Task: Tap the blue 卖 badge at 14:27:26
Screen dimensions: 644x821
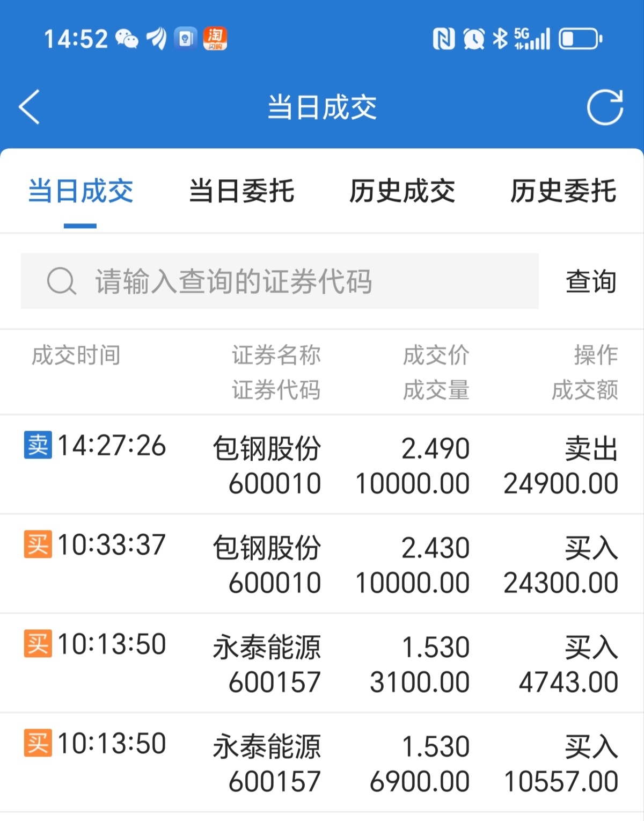Action: 38,445
